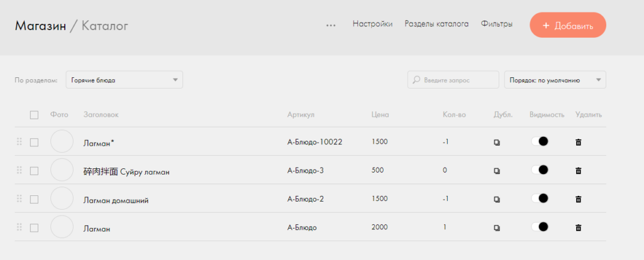Open the Горячие блюда section dropdown
The image size is (644, 260).
click(124, 80)
